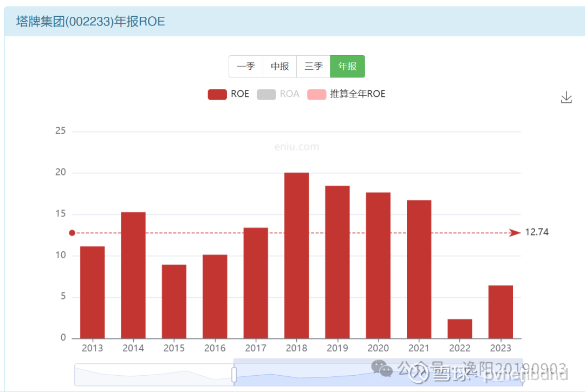Click the 2023 ROE bar
The width and height of the screenshot is (585, 392).
click(x=500, y=312)
